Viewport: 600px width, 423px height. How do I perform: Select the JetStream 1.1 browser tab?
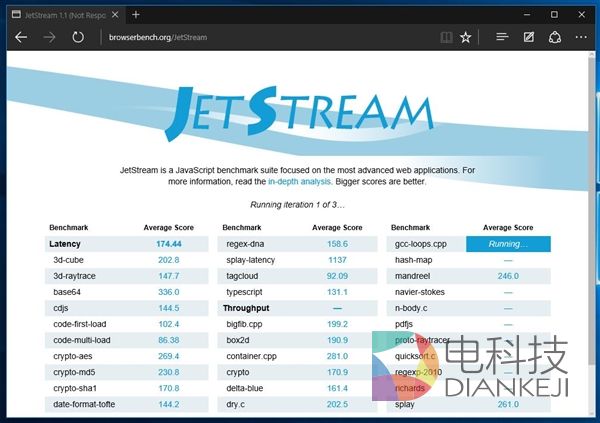click(x=60, y=14)
